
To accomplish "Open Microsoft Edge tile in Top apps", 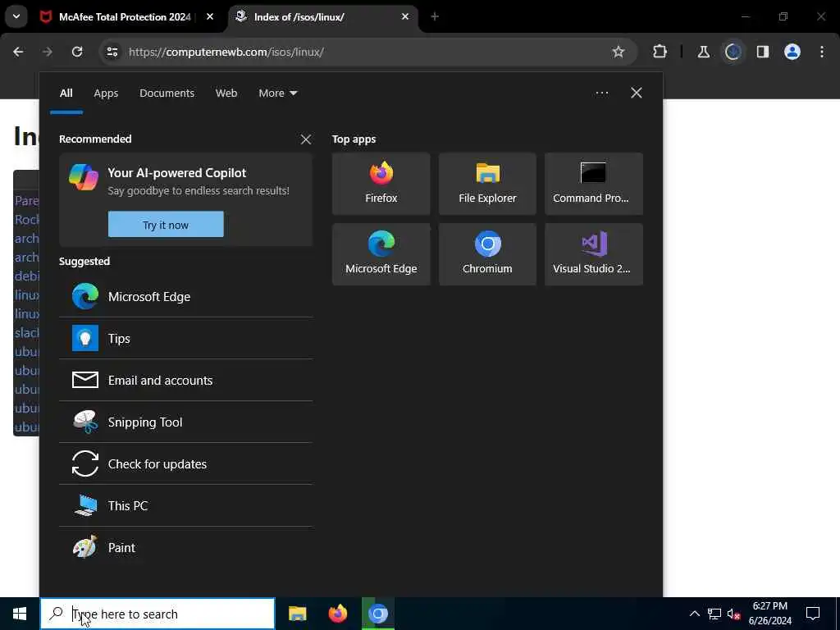I will click(x=381, y=254).
